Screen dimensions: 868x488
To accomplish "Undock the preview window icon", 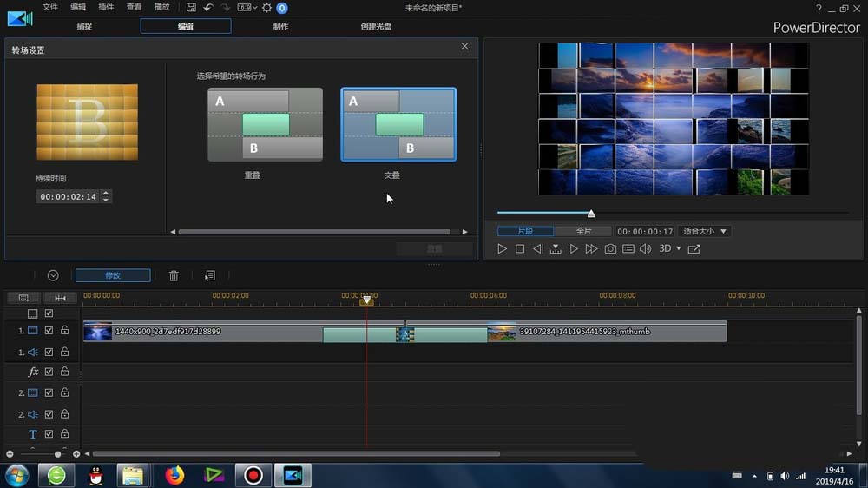I will (x=694, y=249).
